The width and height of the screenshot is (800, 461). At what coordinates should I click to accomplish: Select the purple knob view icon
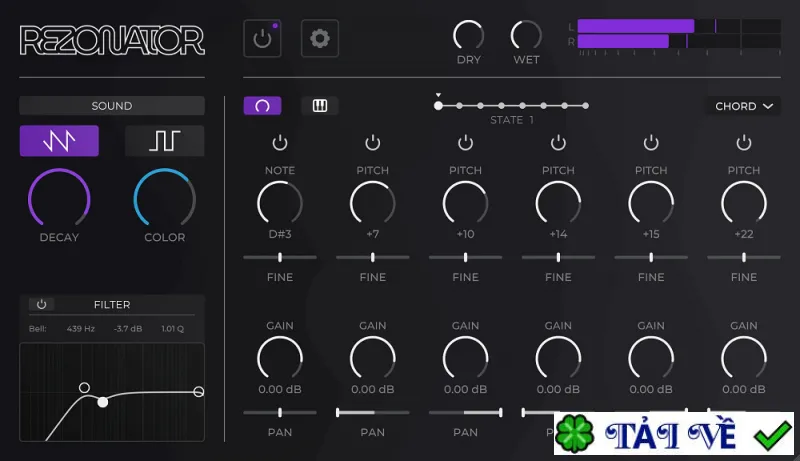262,106
